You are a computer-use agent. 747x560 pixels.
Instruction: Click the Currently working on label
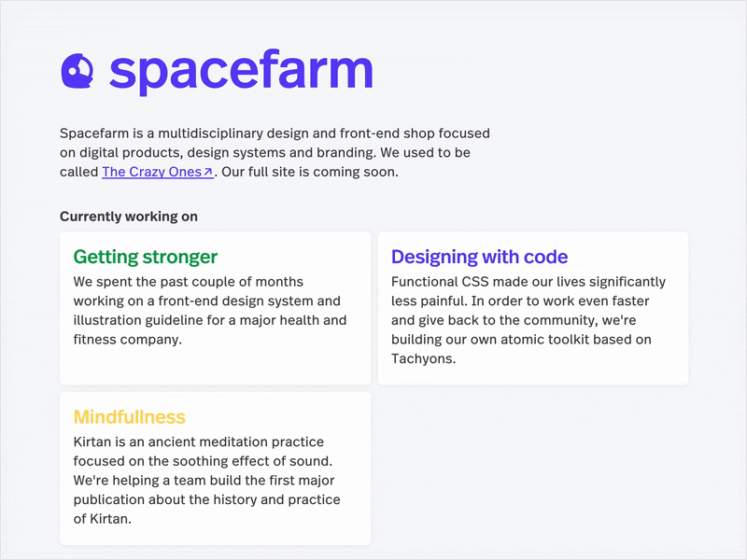[128, 216]
